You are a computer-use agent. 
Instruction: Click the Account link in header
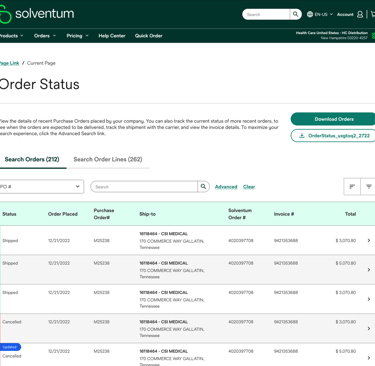click(345, 14)
